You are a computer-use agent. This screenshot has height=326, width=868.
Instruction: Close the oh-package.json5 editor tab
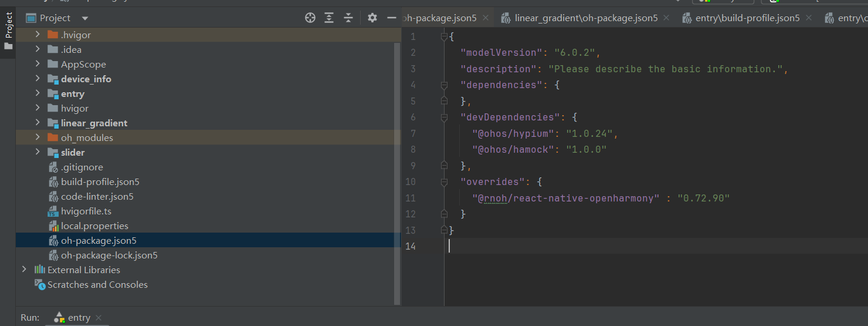pyautogui.click(x=486, y=18)
